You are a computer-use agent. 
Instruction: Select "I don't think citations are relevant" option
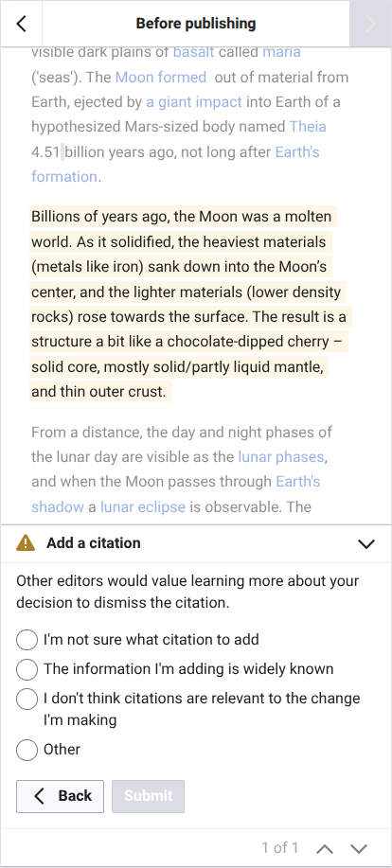27,699
